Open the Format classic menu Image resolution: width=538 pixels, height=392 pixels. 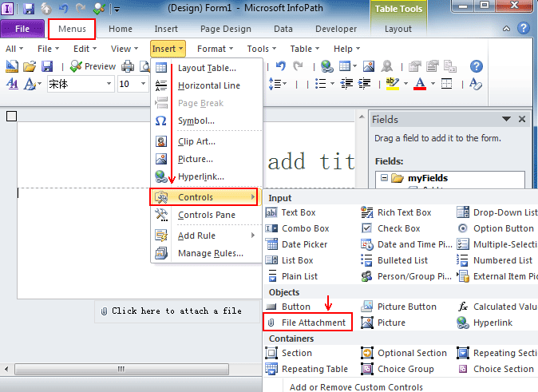tap(215, 49)
